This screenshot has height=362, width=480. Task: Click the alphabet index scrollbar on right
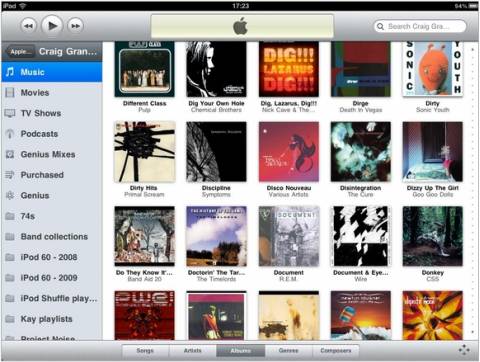(472, 190)
